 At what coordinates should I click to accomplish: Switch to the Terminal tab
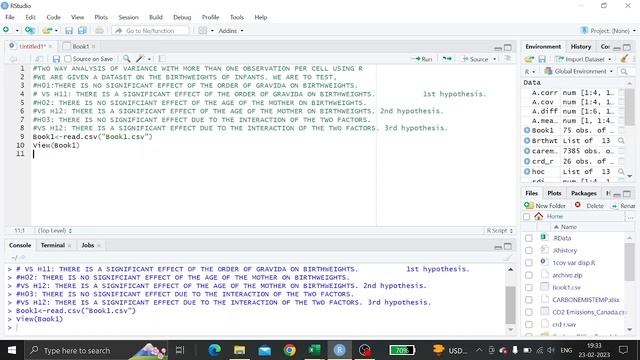pyautogui.click(x=53, y=245)
